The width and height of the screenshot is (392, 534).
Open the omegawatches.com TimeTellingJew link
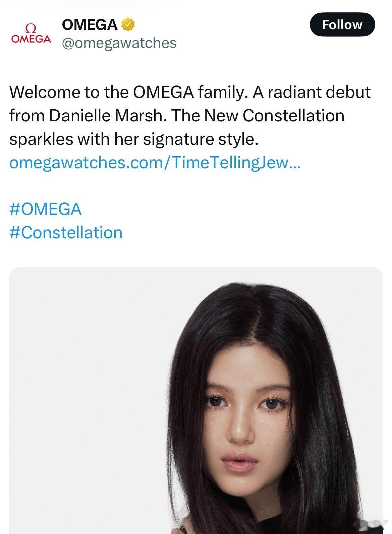[155, 163]
